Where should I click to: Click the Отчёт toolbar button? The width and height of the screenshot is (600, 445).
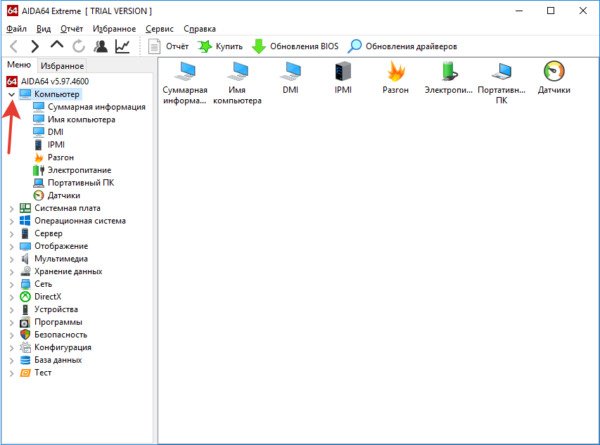168,46
